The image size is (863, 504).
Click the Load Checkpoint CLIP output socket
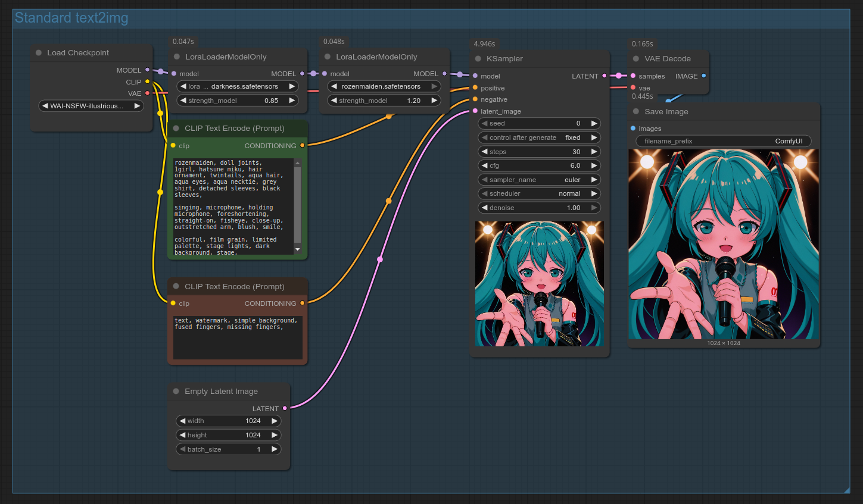point(148,82)
